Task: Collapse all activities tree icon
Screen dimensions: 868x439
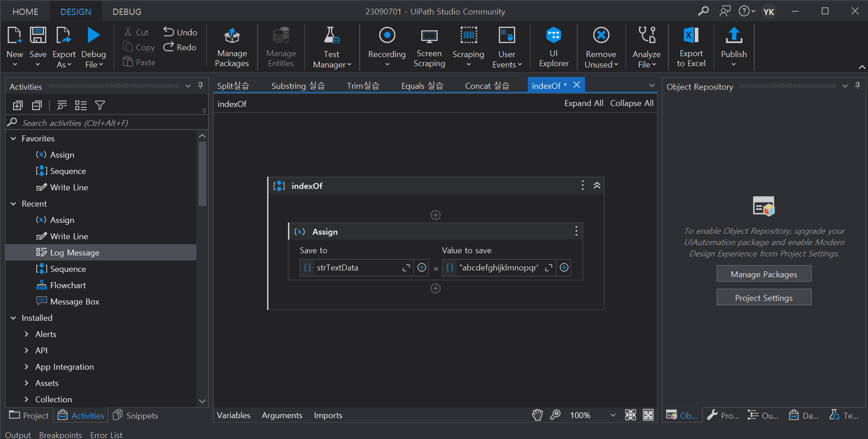Action: click(37, 106)
